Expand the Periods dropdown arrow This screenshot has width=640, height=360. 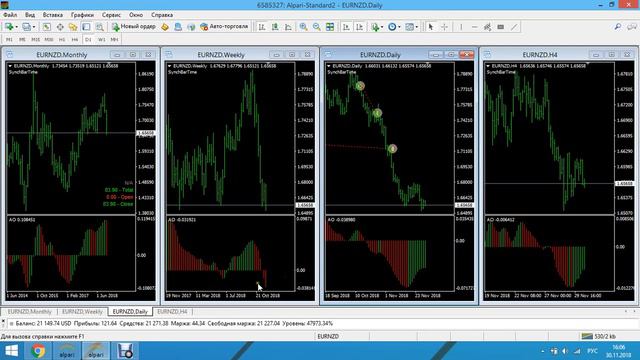pos(399,27)
